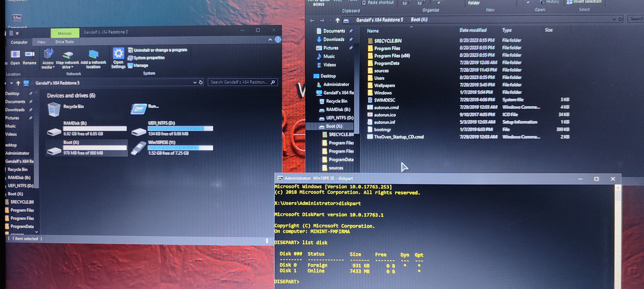Sort by the Type column header

click(x=507, y=30)
